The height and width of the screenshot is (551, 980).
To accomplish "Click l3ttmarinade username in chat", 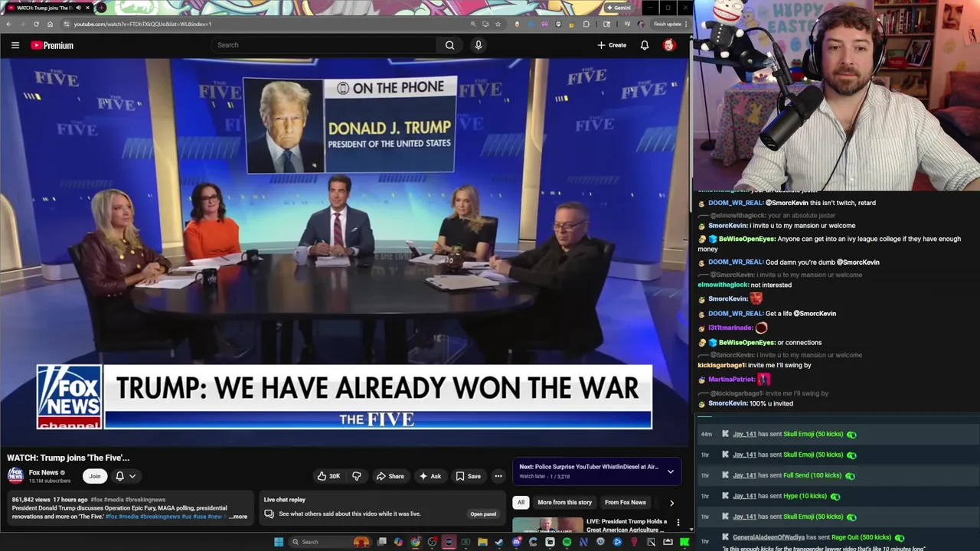I will pos(730,328).
